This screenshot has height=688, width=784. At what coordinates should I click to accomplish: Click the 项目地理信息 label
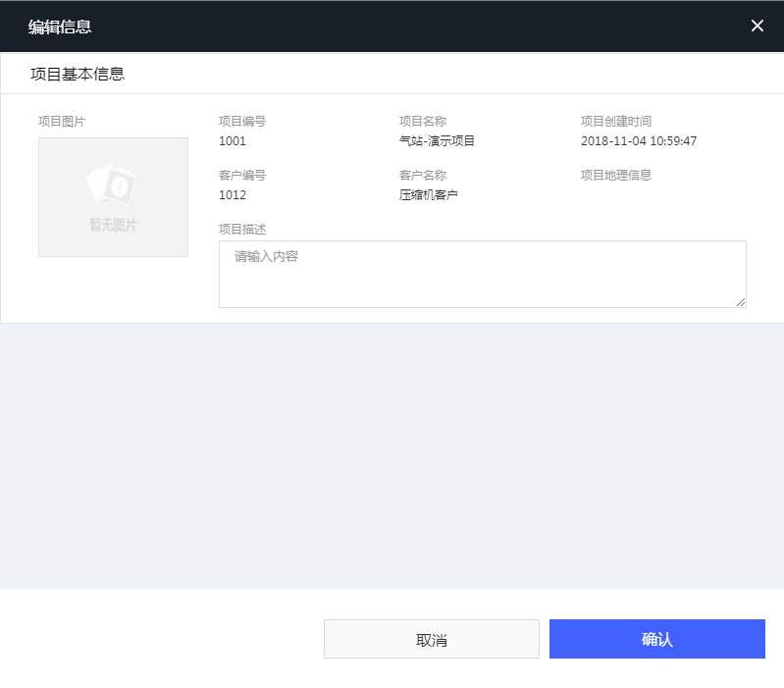[x=615, y=175]
